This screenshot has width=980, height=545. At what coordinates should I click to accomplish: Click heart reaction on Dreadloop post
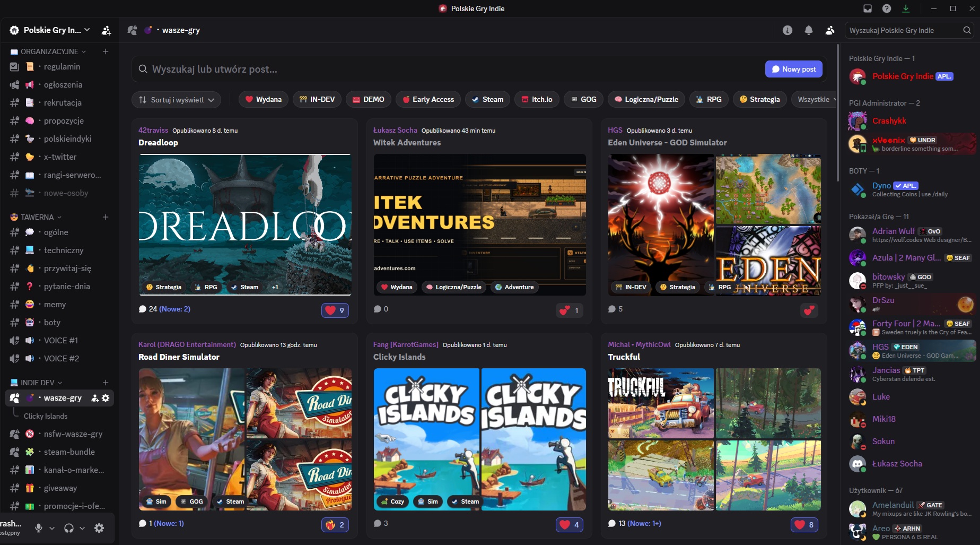335,310
